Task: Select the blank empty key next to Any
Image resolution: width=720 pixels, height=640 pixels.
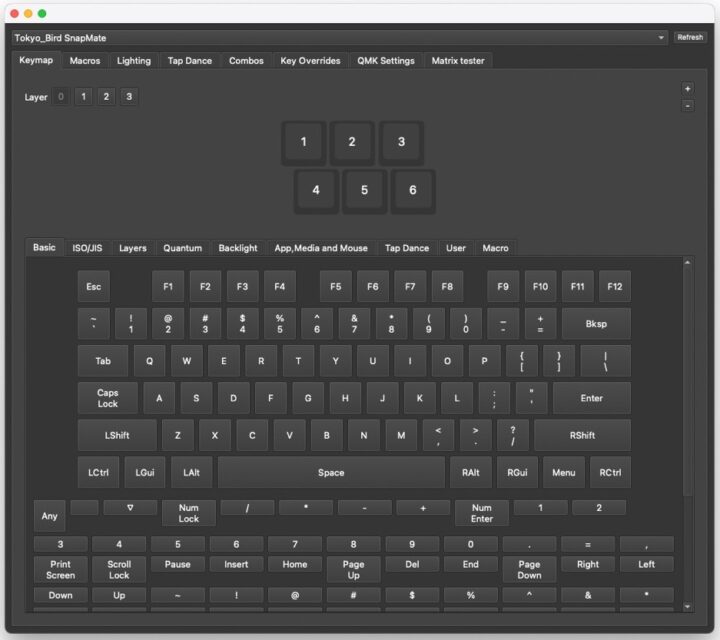Action: pyautogui.click(x=85, y=508)
